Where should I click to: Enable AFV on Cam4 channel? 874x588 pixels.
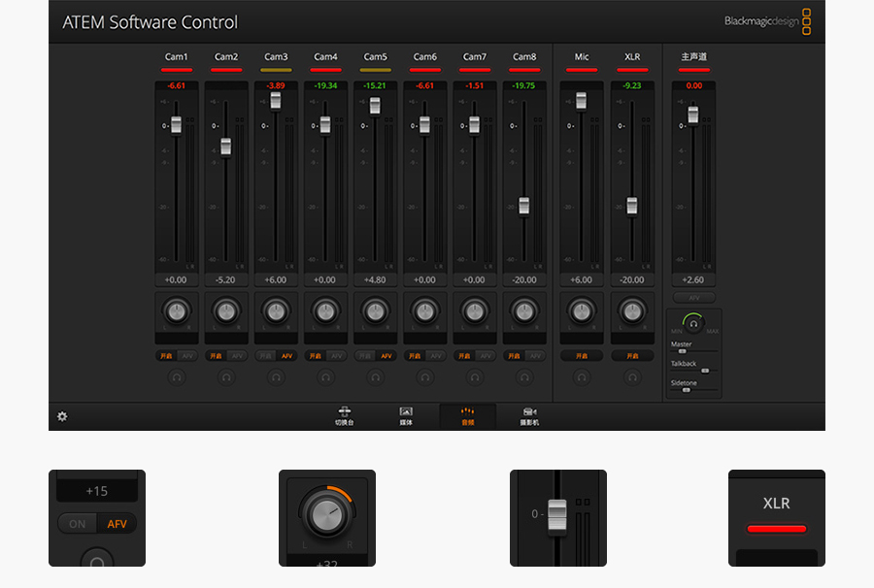pyautogui.click(x=336, y=356)
